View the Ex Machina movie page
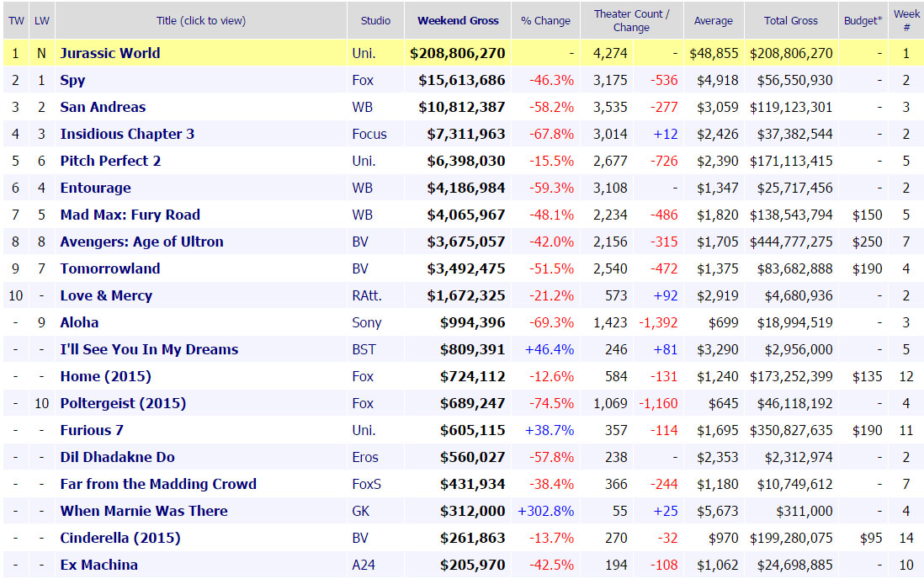 click(x=99, y=565)
